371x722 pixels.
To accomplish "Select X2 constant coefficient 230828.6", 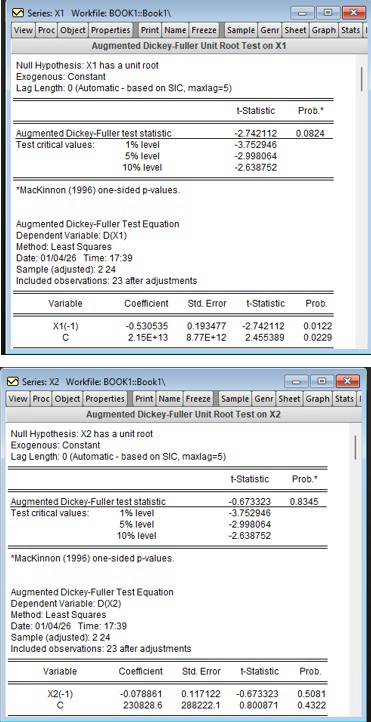I will [x=142, y=705].
